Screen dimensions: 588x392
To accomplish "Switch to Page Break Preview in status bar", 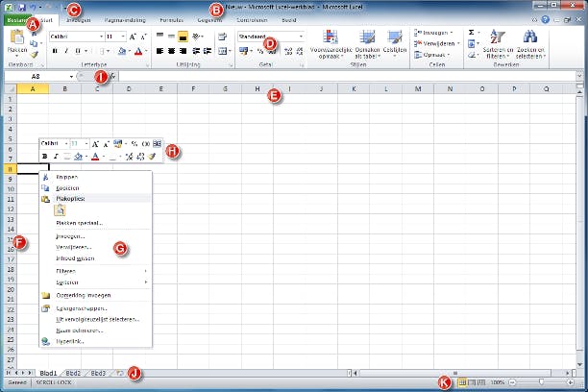I will click(481, 382).
